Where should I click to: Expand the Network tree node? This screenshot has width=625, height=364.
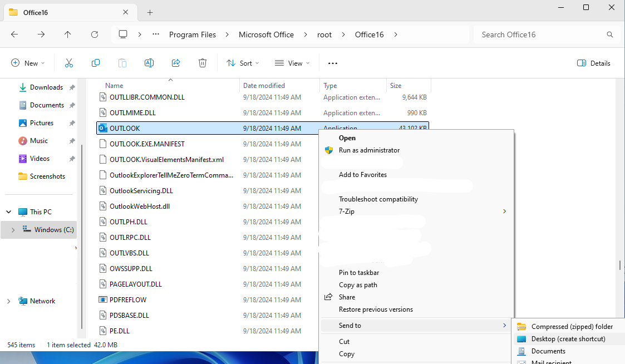tap(9, 301)
